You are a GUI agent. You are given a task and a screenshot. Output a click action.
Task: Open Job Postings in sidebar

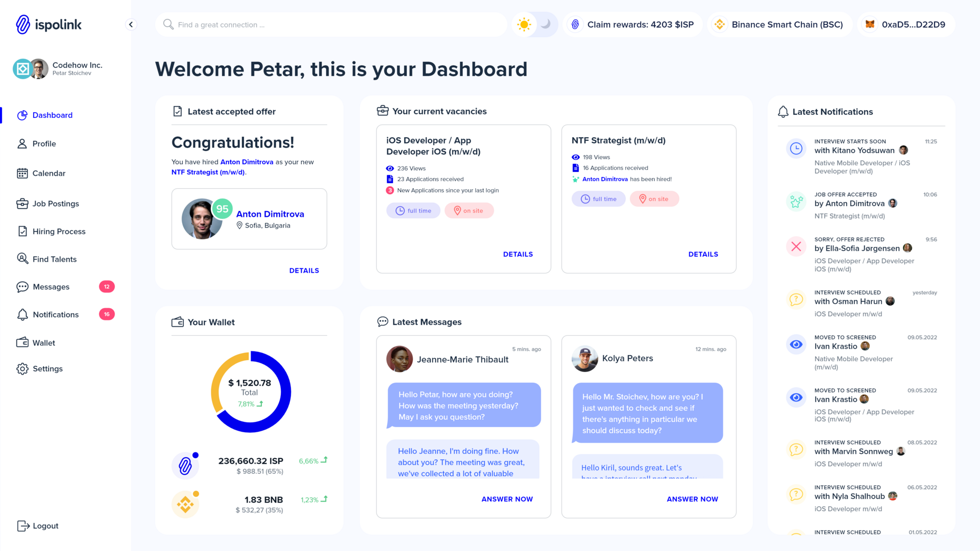(56, 204)
